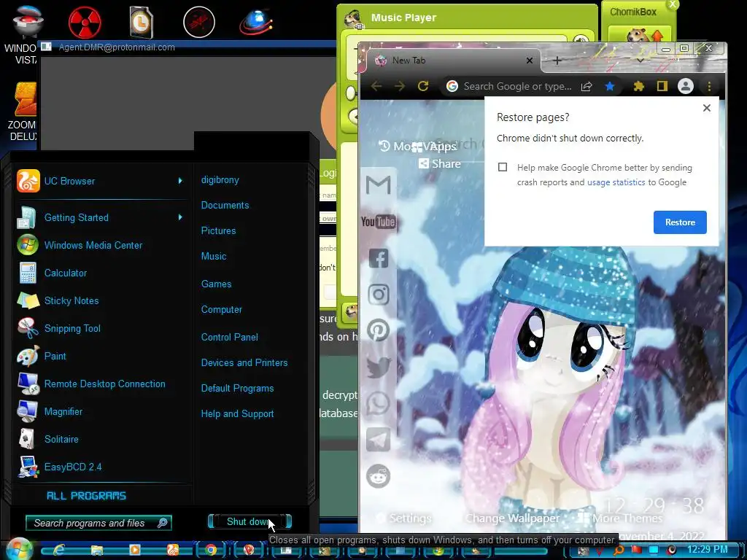Viewport: 747px width, 560px height.
Task: Click Share on new tab page
Action: 440,164
